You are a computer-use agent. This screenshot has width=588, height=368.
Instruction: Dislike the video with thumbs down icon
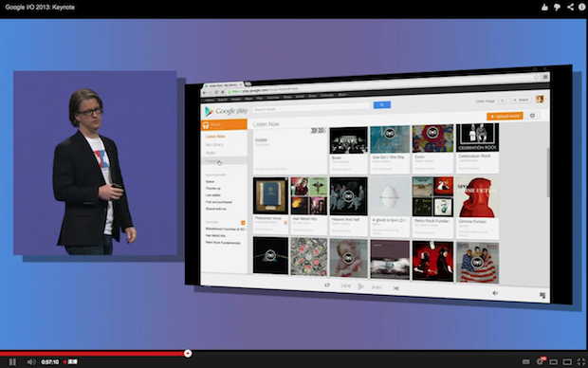(x=557, y=7)
